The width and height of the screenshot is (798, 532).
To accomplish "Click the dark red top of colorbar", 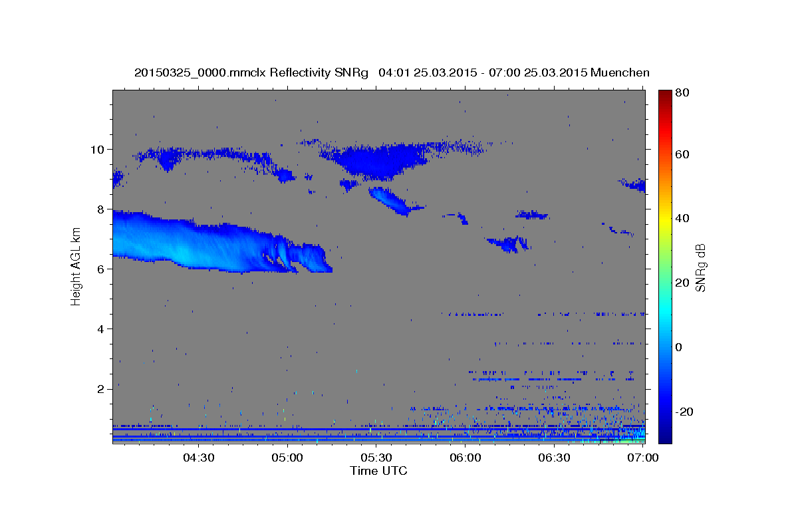I will pyautogui.click(x=665, y=94).
